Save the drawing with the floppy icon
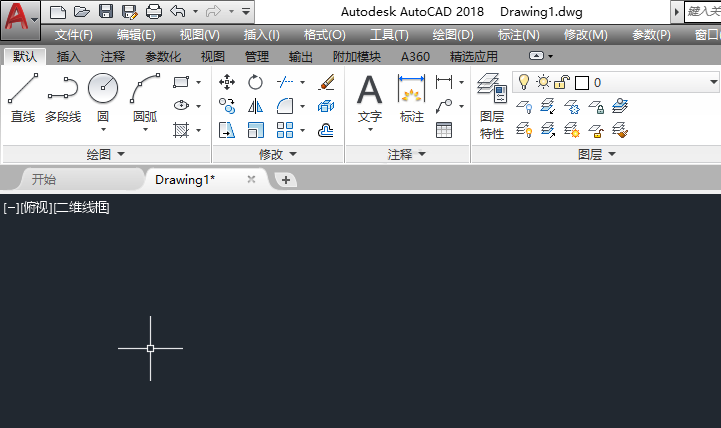The height and width of the screenshot is (428, 721). (106, 11)
